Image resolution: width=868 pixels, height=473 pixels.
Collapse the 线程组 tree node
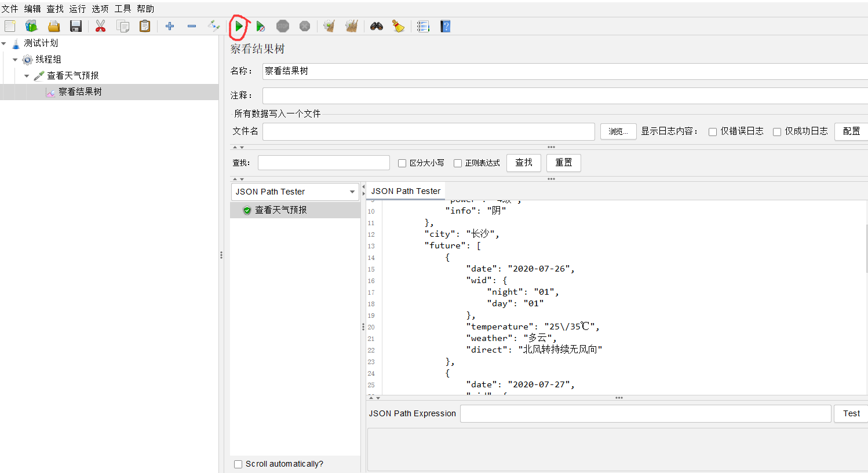click(15, 60)
